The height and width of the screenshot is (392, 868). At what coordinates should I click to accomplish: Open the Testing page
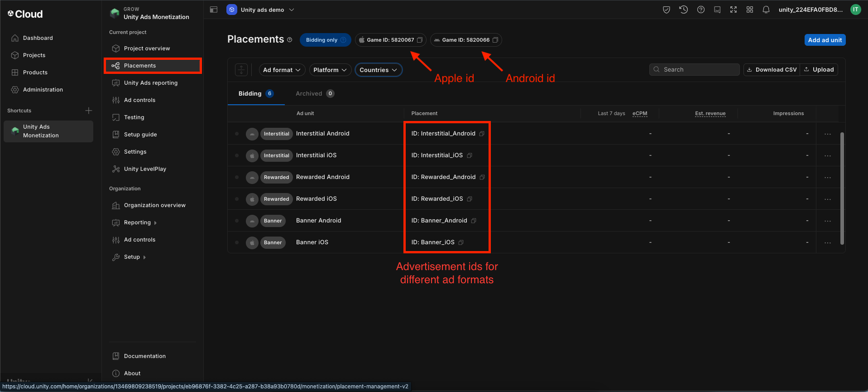[x=153, y=117]
